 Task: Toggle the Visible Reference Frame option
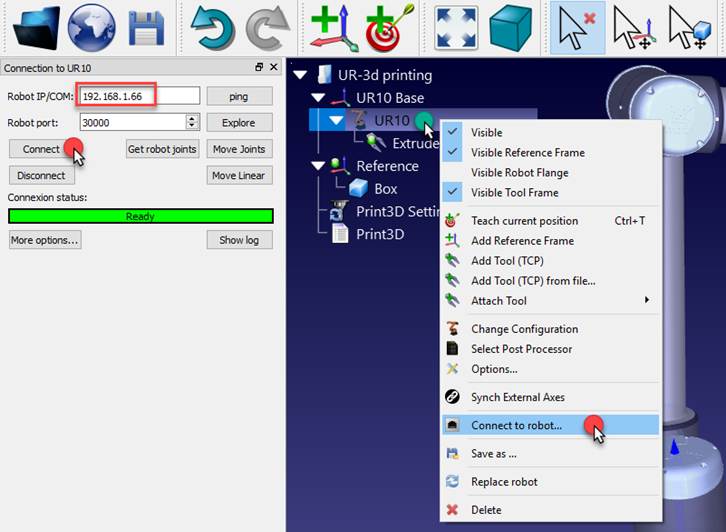coord(527,153)
